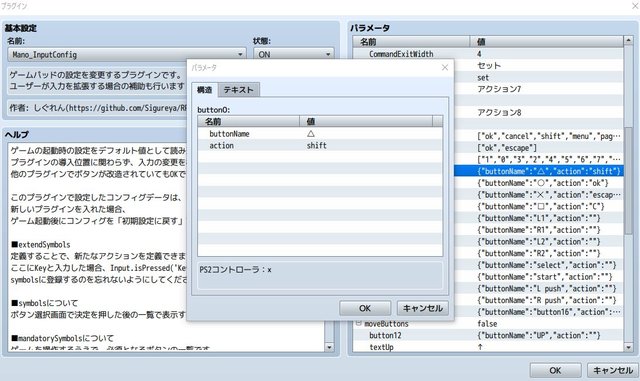Click 名前 header in パラメータ list
640x381 pixels.
click(412, 42)
